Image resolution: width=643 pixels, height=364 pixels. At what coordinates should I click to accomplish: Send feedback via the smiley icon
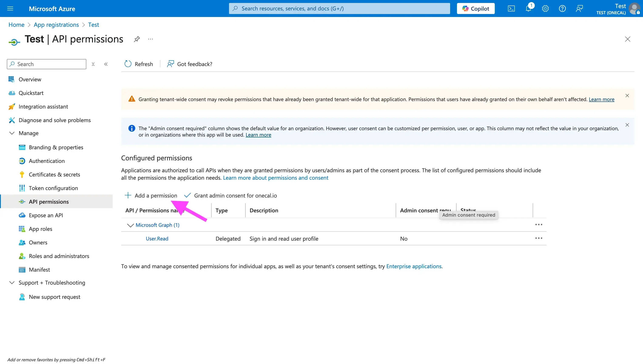[579, 8]
